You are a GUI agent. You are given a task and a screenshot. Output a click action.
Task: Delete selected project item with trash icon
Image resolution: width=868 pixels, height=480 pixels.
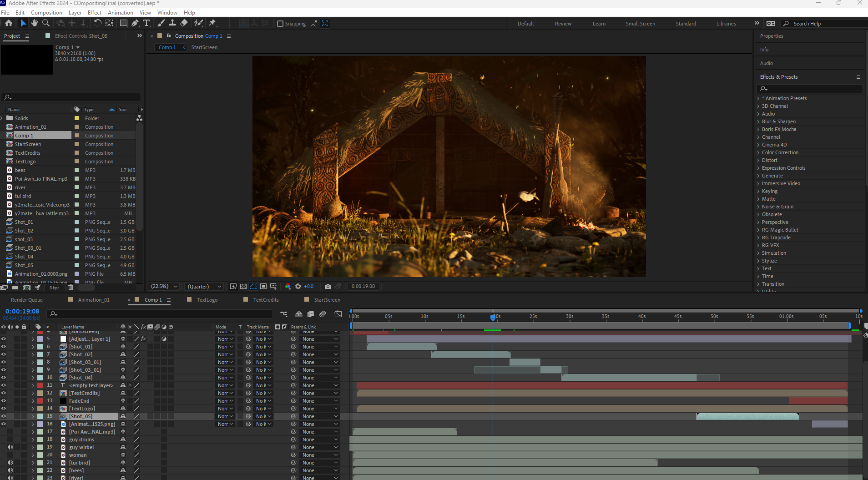71,288
